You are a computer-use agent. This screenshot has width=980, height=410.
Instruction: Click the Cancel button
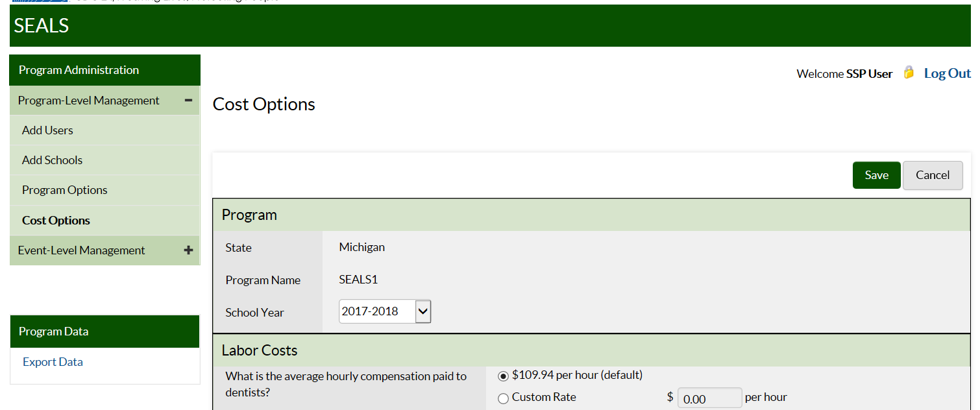pyautogui.click(x=933, y=175)
